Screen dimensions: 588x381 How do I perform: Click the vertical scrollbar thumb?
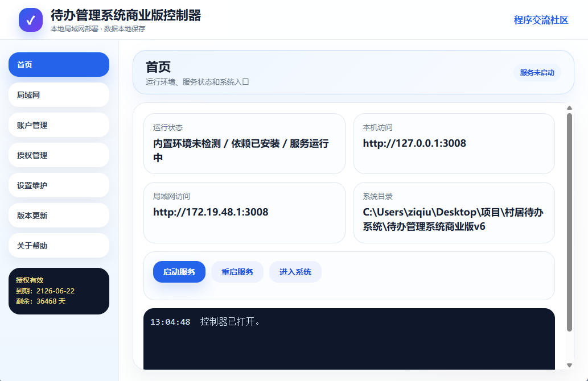569,222
